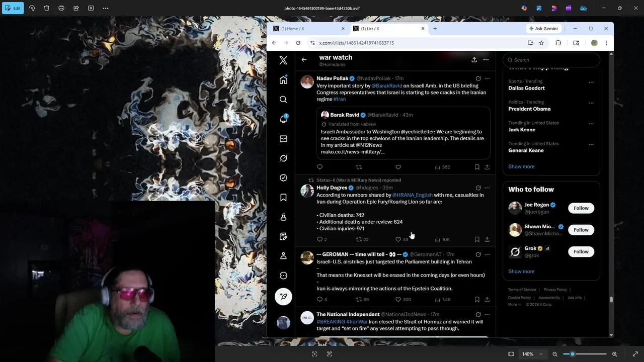Like the Holly Dagres post
This screenshot has height=362, width=644.
coord(398,239)
